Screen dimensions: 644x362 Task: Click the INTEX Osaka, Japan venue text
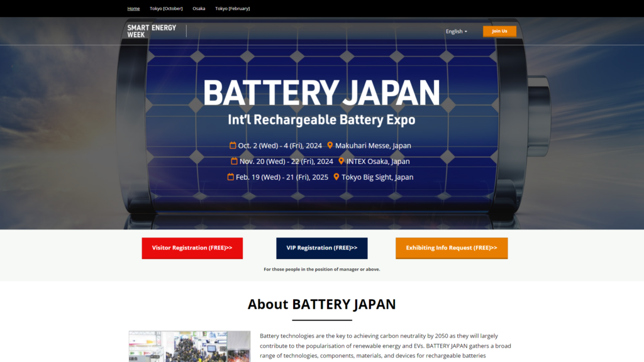[x=378, y=162]
